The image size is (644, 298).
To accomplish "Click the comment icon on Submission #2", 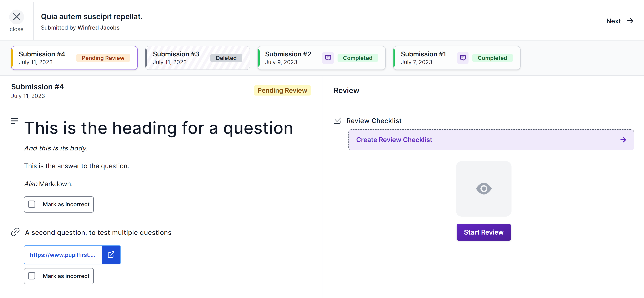I will click(328, 58).
